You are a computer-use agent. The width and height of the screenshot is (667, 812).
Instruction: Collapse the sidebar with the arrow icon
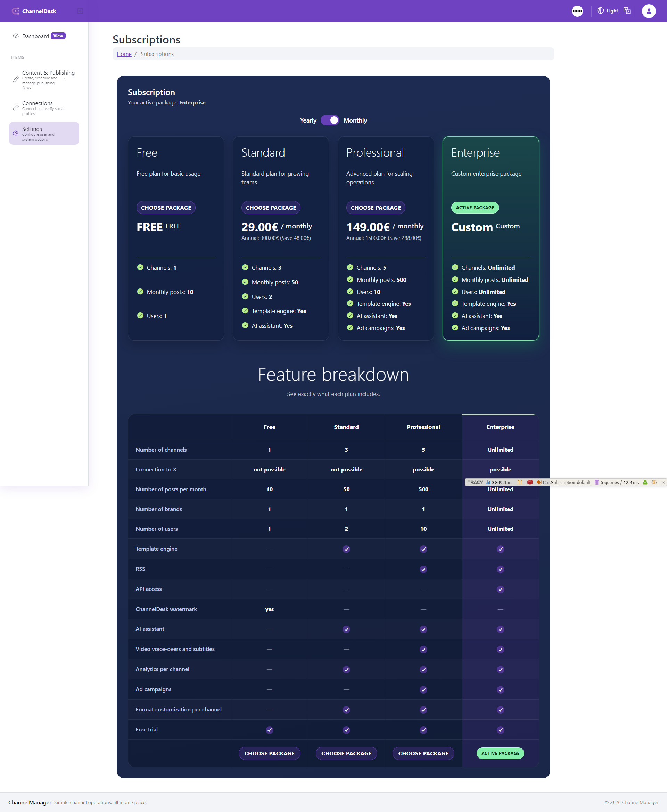[x=80, y=11]
